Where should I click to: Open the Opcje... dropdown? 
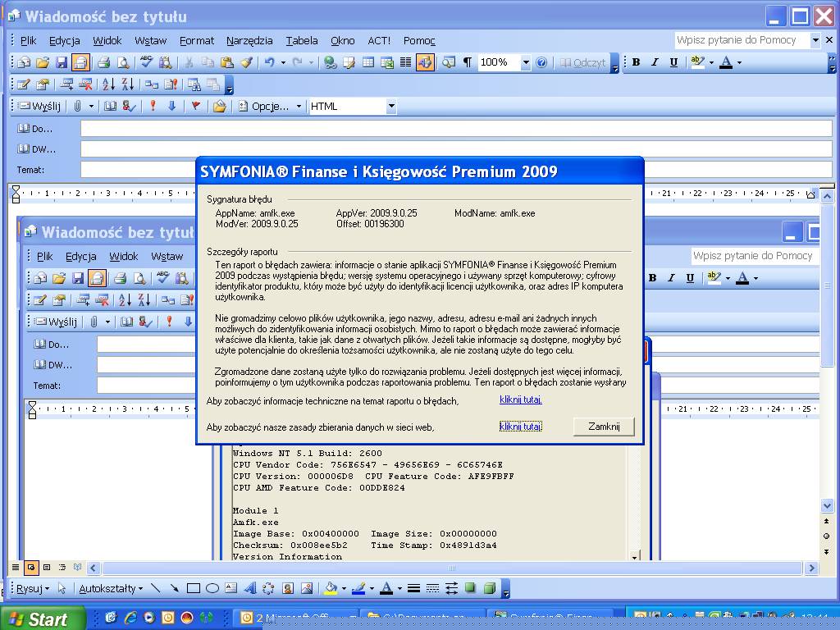[x=271, y=106]
